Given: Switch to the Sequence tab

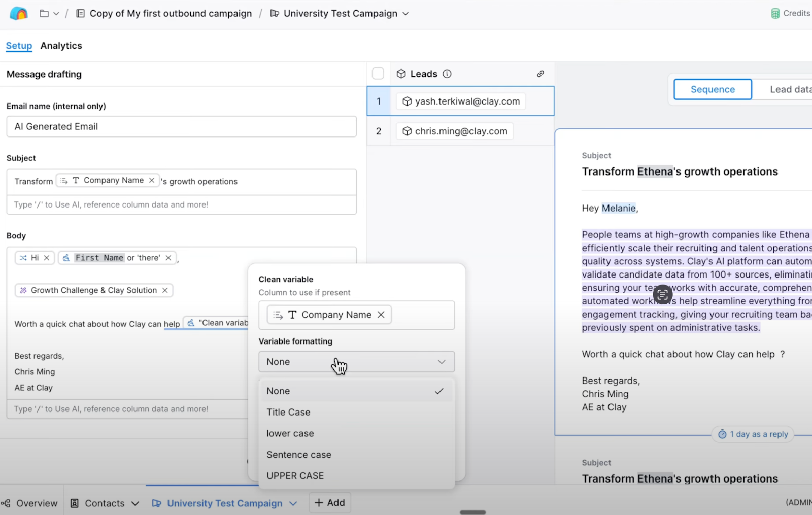Looking at the screenshot, I should point(713,89).
